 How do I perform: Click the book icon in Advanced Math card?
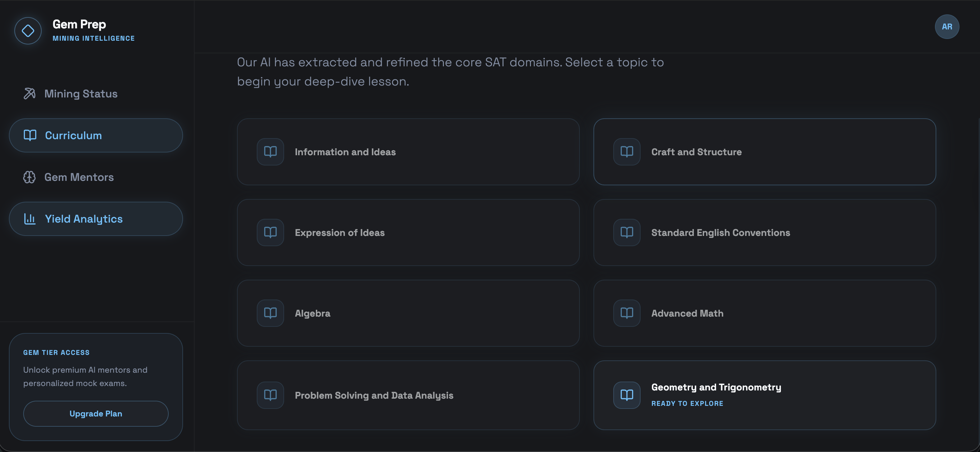(627, 313)
